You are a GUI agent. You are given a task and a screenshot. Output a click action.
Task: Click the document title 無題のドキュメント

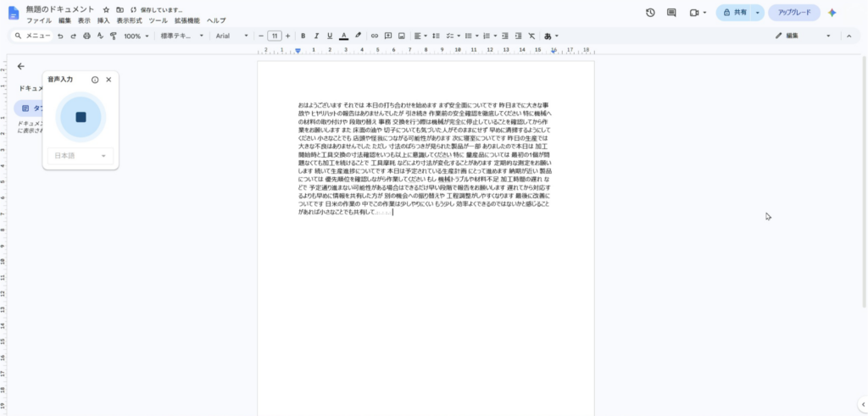click(x=60, y=9)
